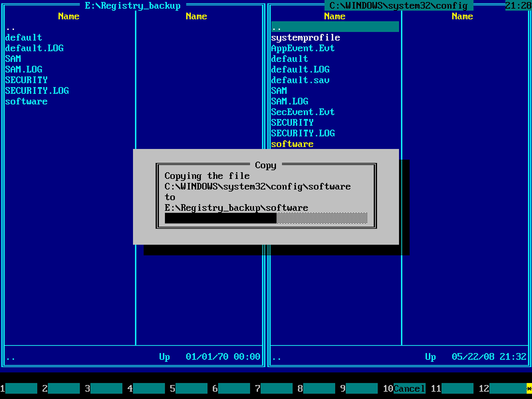Select default.sav in the right panel

tap(300, 80)
